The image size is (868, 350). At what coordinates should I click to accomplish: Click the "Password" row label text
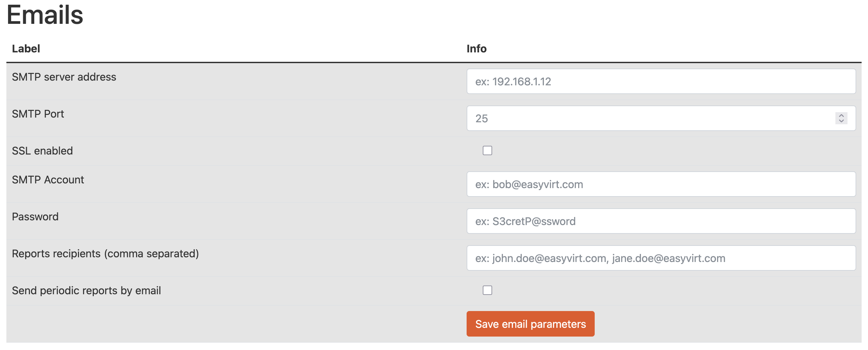click(x=35, y=217)
